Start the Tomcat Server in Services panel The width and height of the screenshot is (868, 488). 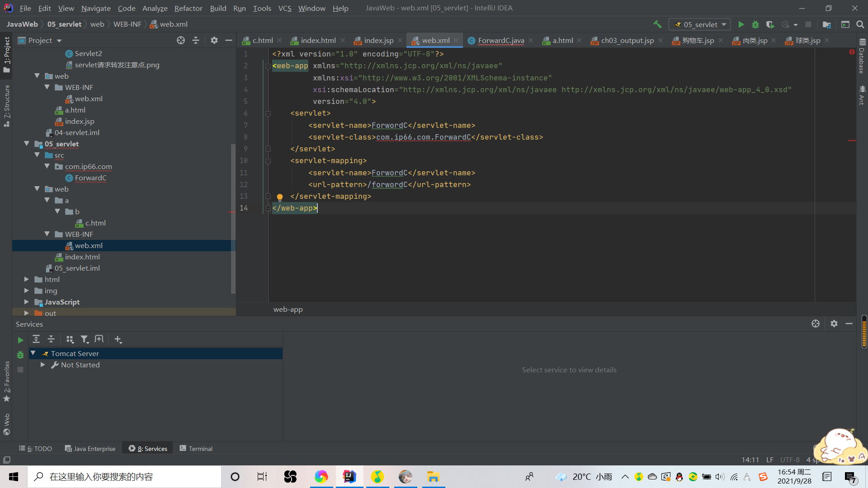pos(20,340)
